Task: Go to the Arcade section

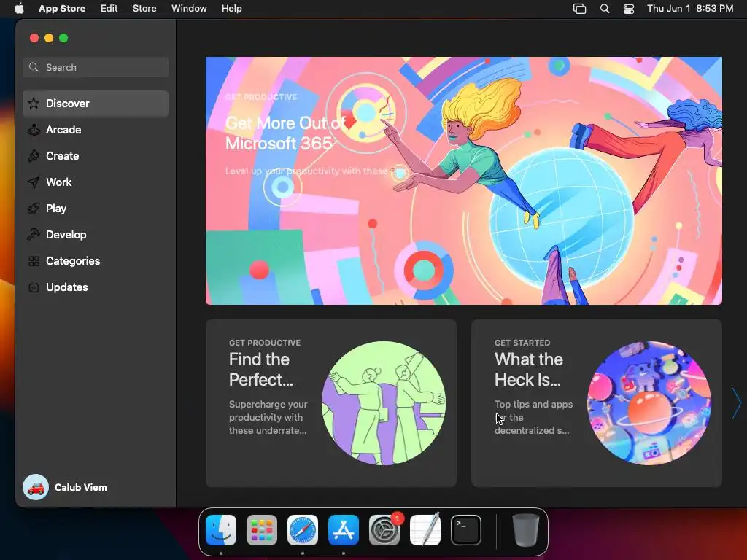Action: pos(96,130)
